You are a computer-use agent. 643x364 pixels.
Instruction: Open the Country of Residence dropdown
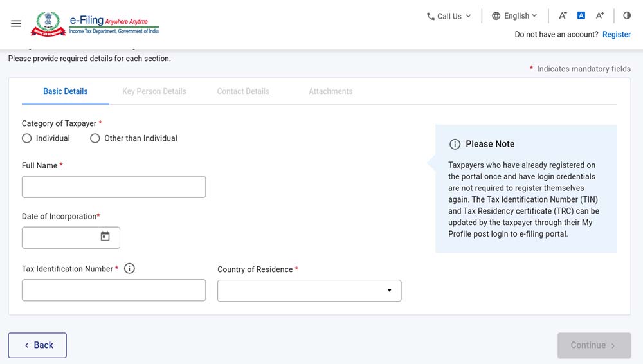click(309, 291)
